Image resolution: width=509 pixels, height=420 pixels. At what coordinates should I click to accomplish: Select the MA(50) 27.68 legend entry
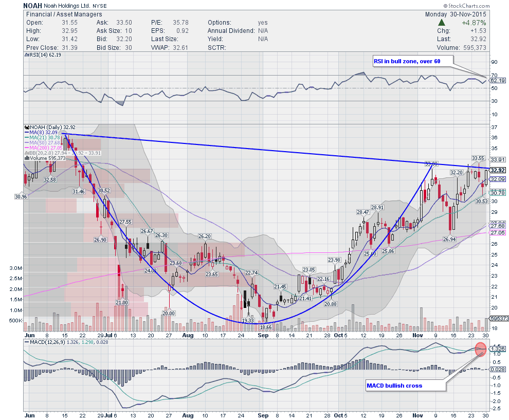tap(42, 143)
